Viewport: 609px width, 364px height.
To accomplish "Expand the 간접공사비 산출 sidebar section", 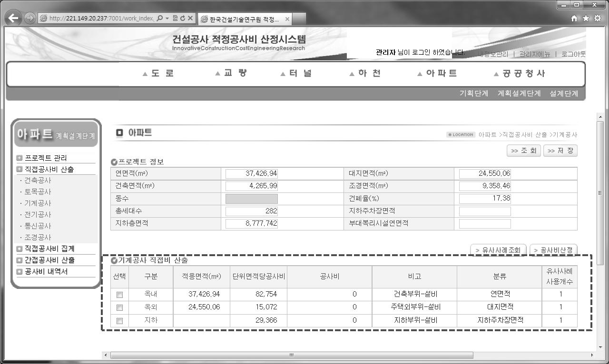I will (20, 260).
